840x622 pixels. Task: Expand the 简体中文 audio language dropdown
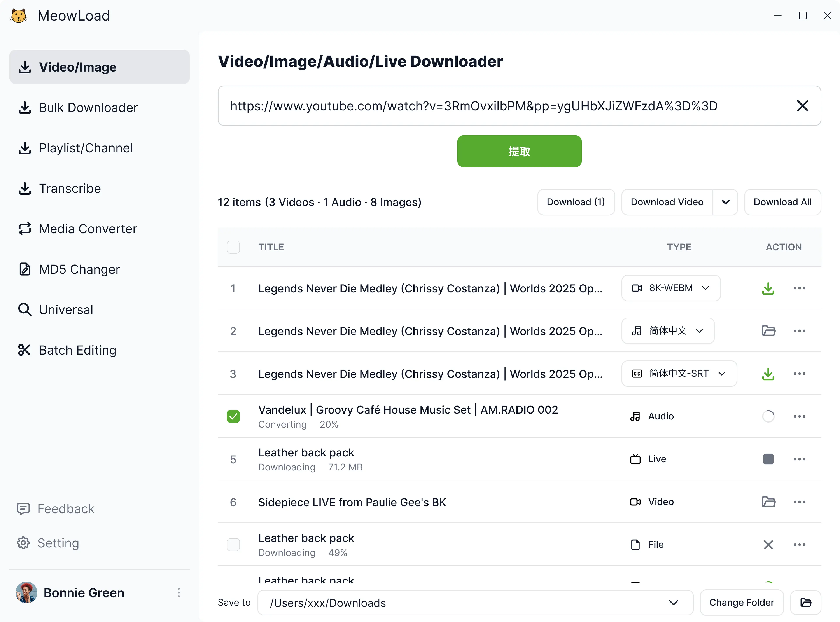click(x=668, y=331)
